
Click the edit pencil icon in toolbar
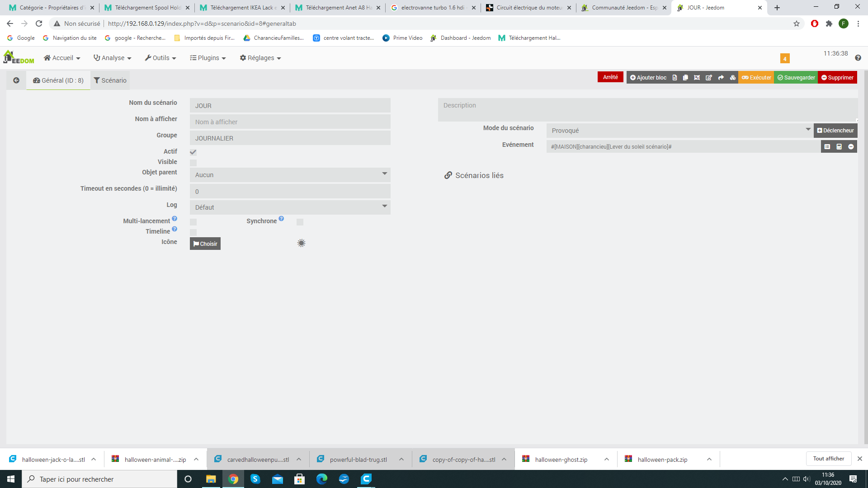click(x=709, y=78)
